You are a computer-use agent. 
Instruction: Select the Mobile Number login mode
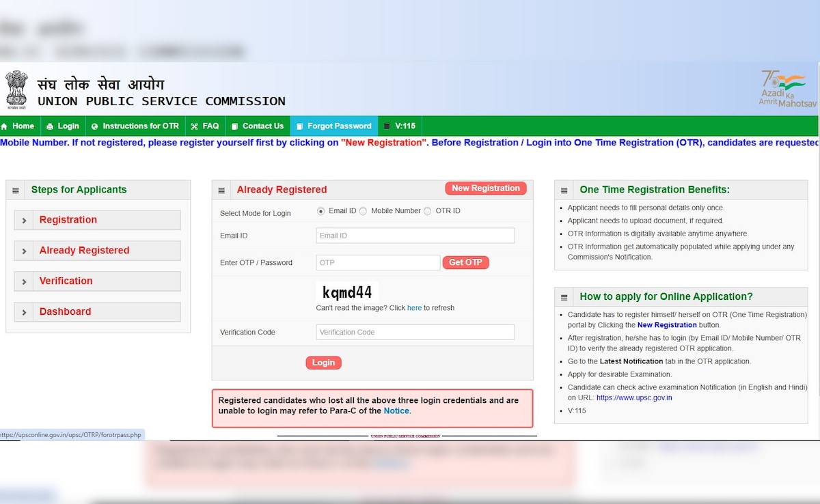tap(364, 211)
